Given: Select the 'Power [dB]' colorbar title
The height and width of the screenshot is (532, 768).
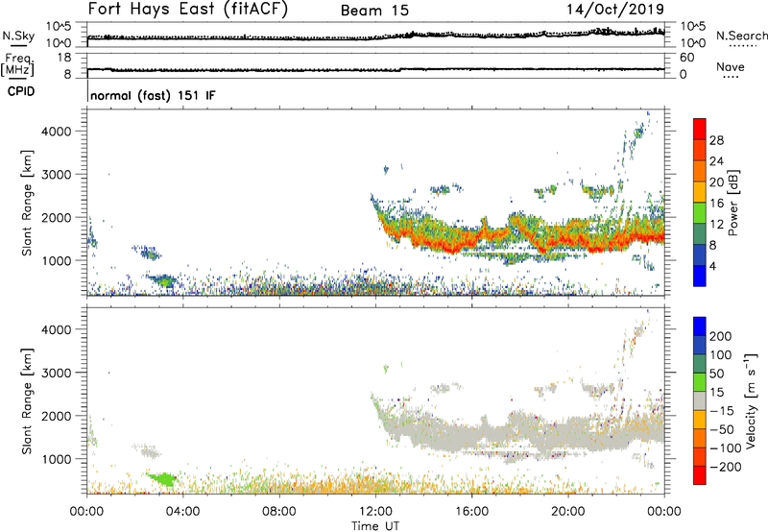Looking at the screenshot, I should [733, 203].
